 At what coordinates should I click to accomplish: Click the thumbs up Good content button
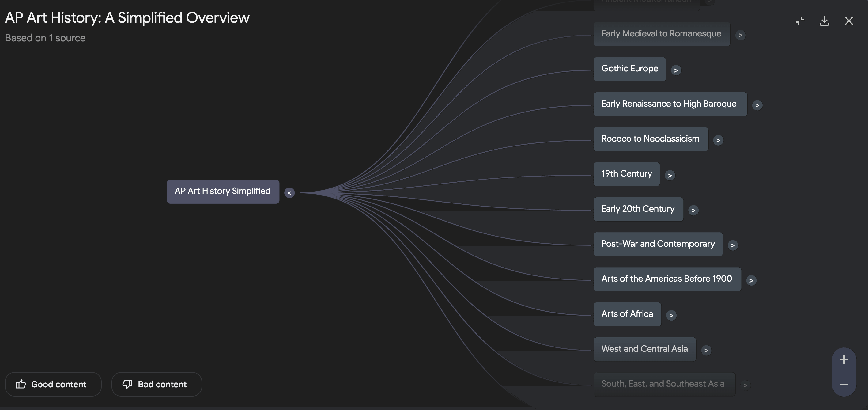[x=53, y=384]
